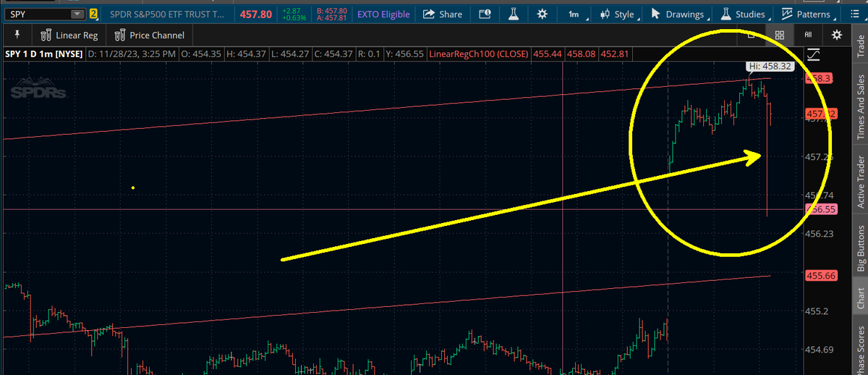868x375 pixels.
Task: Click the 455.66 channel price label
Action: tap(820, 275)
